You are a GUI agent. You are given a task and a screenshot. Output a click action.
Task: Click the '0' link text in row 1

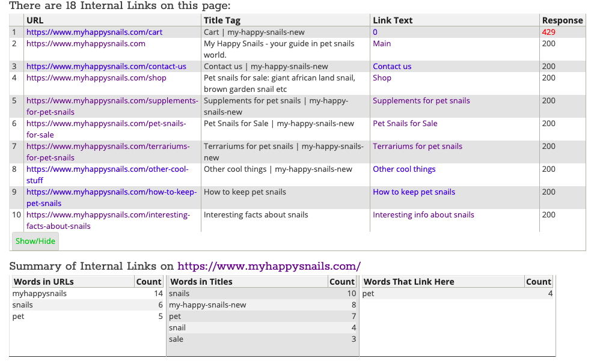coord(375,32)
